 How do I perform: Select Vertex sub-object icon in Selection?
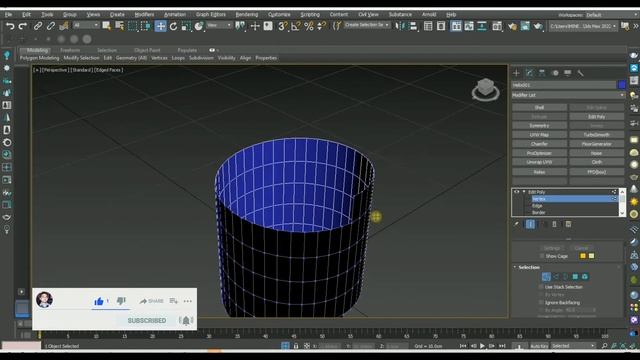[x=546, y=277]
